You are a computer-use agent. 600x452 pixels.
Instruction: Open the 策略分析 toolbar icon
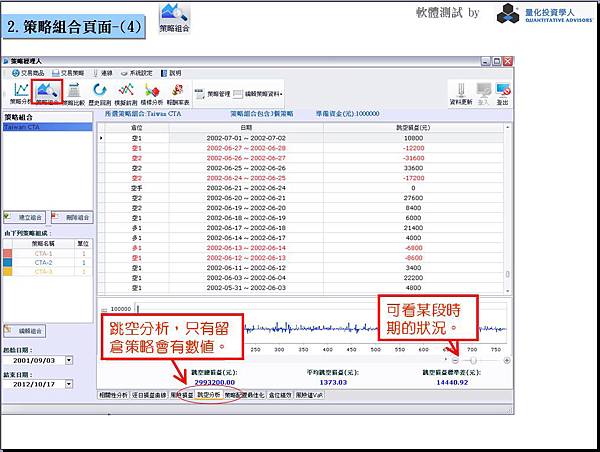(x=21, y=94)
